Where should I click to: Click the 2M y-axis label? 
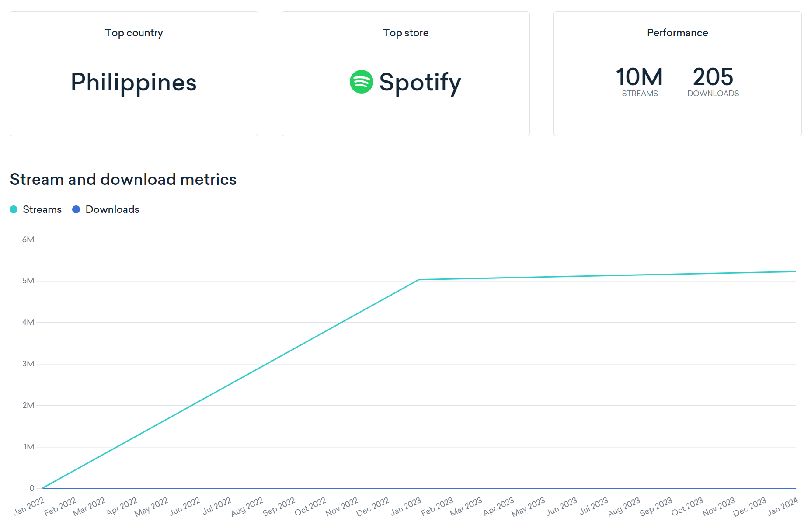click(28, 405)
